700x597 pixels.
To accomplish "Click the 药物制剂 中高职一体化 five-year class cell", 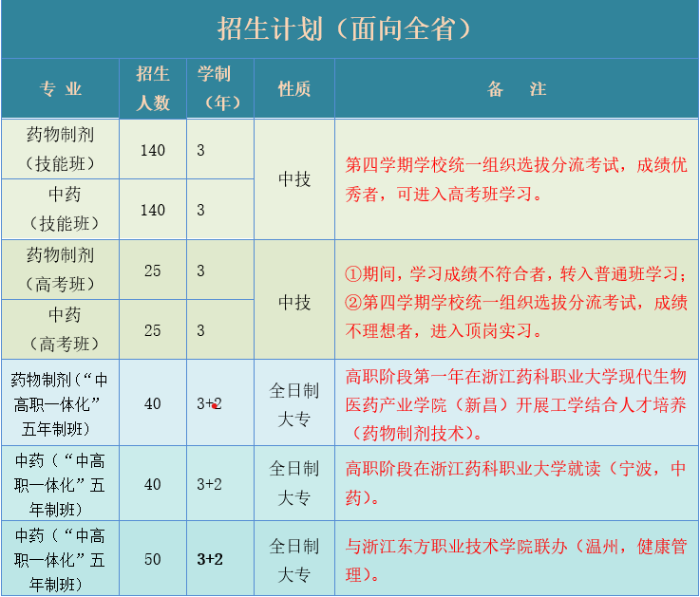I will click(x=61, y=403).
